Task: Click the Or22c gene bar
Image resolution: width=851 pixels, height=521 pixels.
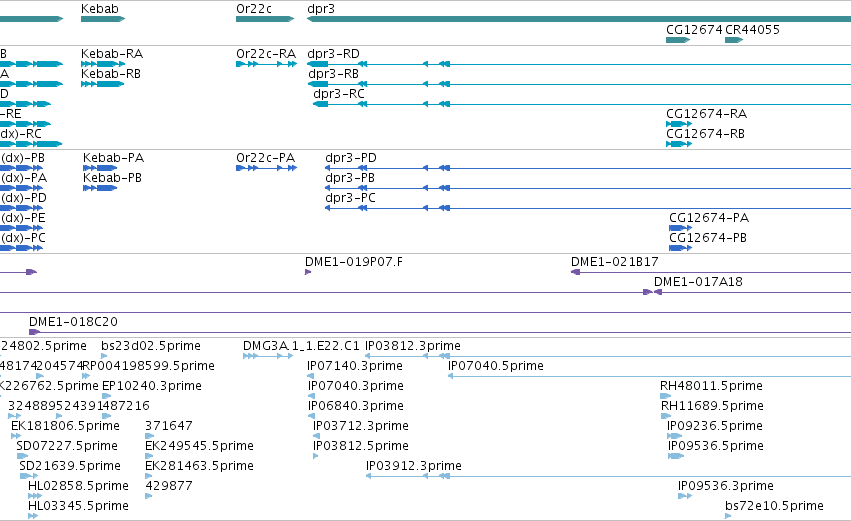Action: coord(265,19)
